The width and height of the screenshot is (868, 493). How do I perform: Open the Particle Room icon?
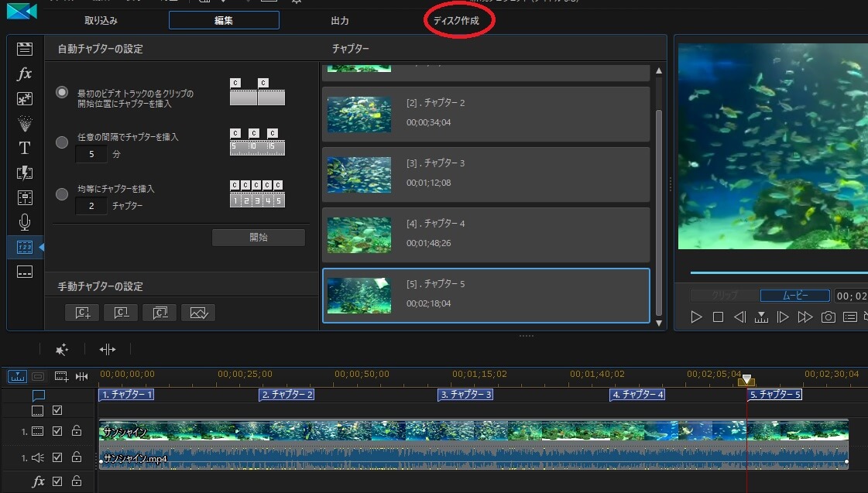[24, 123]
